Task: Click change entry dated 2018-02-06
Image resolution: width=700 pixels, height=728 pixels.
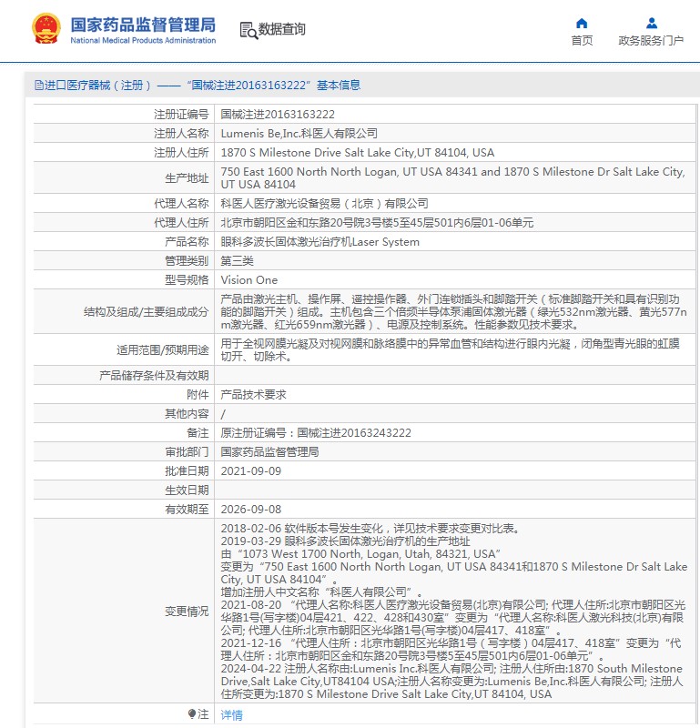Action: (x=372, y=529)
